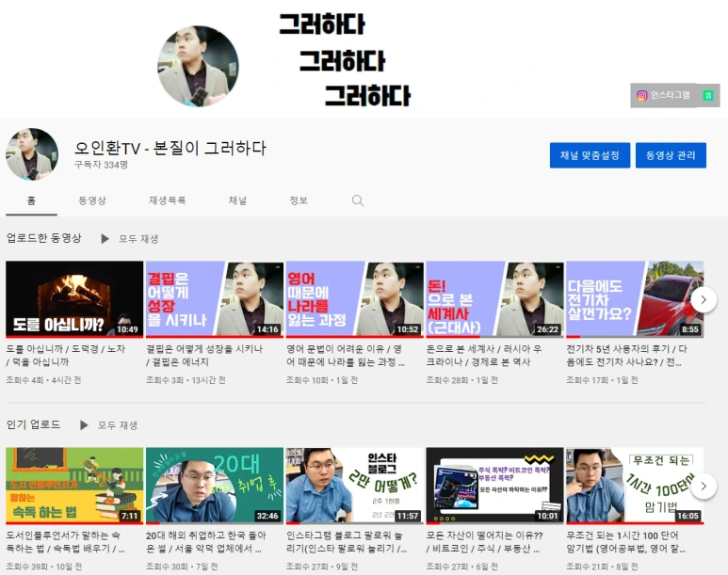Switch to the 채널 tab
The height and width of the screenshot is (575, 728).
[237, 200]
